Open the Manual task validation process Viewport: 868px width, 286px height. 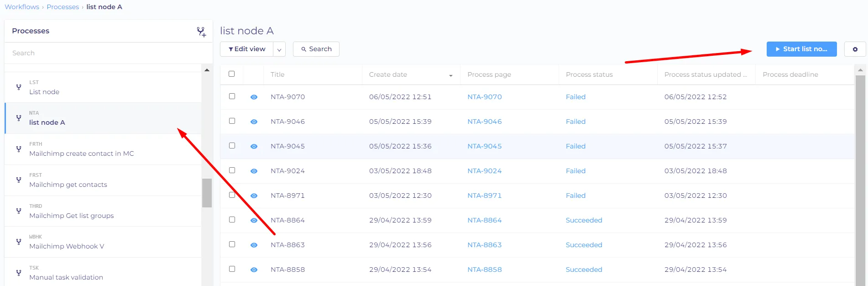click(103, 273)
